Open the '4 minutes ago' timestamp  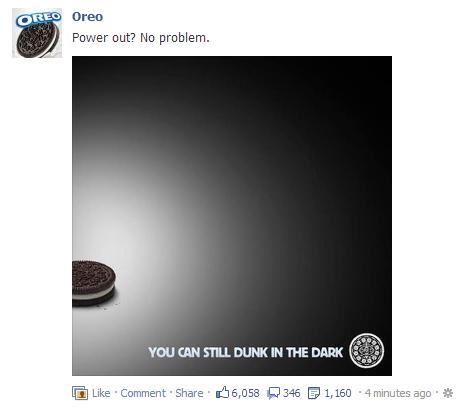[x=398, y=393]
